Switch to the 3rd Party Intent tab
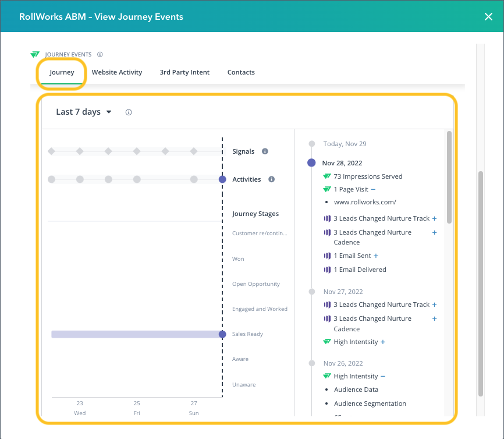504x439 pixels. click(x=184, y=72)
